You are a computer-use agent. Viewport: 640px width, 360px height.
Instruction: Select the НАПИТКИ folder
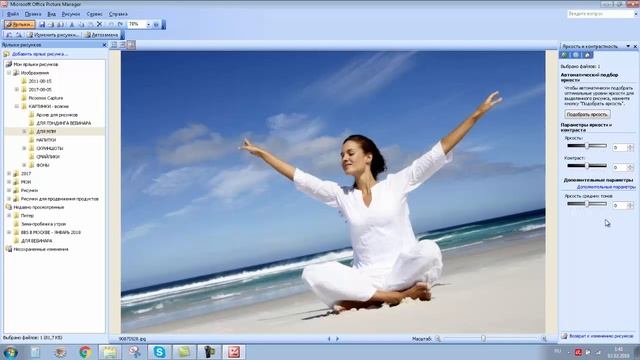coord(46,140)
